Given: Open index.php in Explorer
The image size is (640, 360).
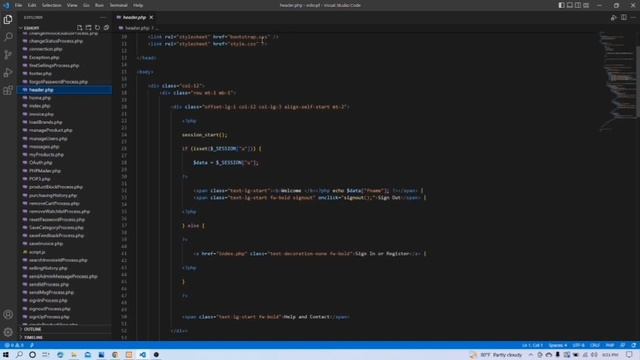Looking at the screenshot, I should point(40,106).
